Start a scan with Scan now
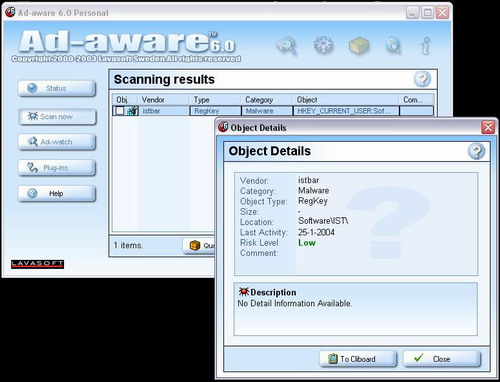Image resolution: width=500 pixels, height=382 pixels. pyautogui.click(x=57, y=117)
